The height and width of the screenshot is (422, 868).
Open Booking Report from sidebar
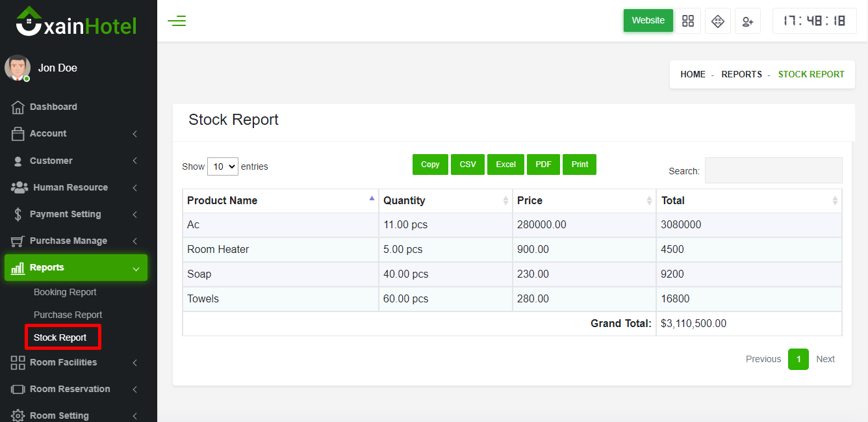pyautogui.click(x=65, y=292)
